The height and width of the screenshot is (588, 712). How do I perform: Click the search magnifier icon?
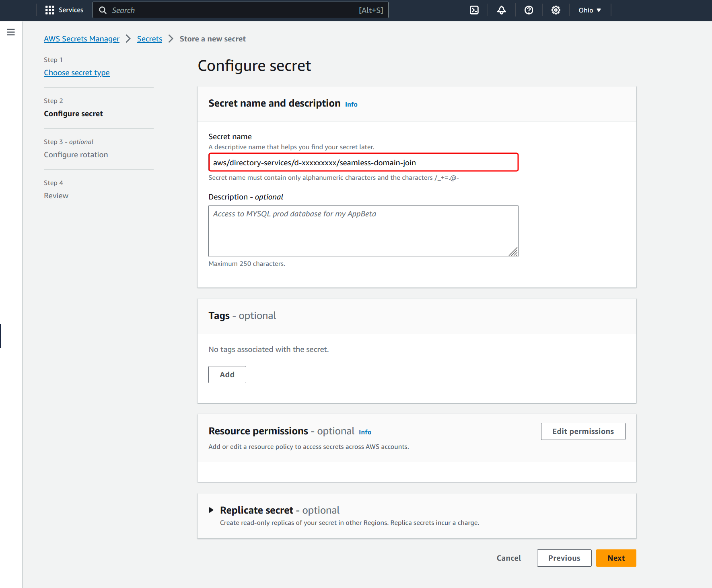point(103,10)
